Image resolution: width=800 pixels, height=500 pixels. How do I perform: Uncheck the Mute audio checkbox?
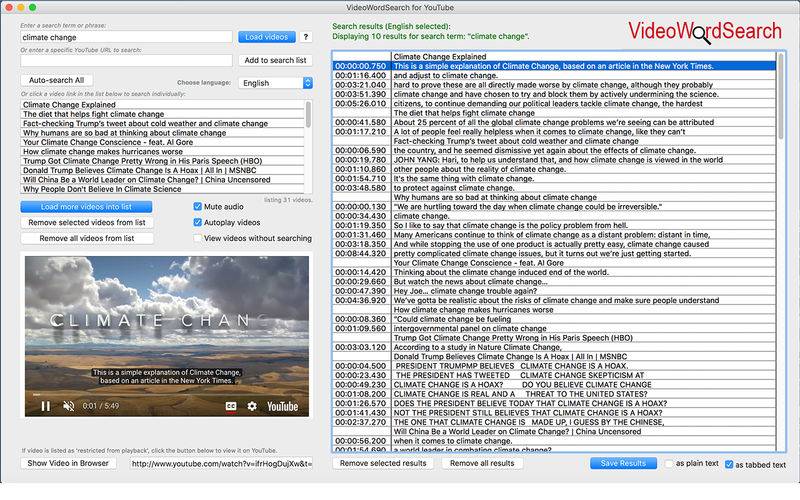tap(197, 207)
